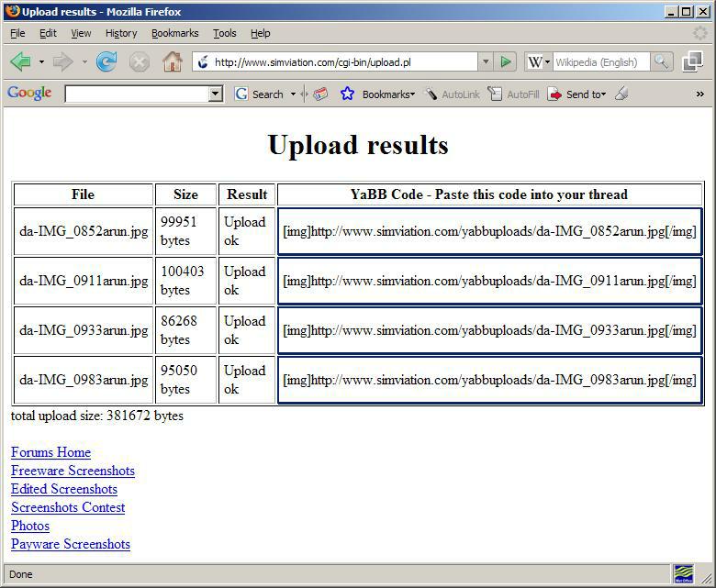
Task: Click the Google toolbar blue star icon
Action: pyautogui.click(x=347, y=94)
